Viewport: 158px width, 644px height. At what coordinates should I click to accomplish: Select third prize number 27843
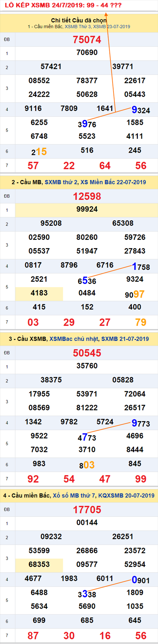[x=135, y=251]
